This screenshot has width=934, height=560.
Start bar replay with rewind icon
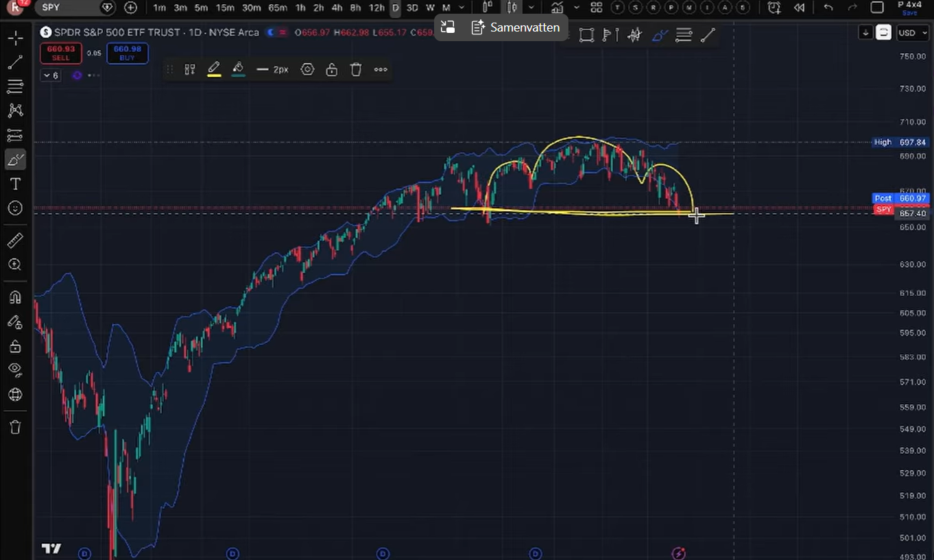pyautogui.click(x=799, y=8)
